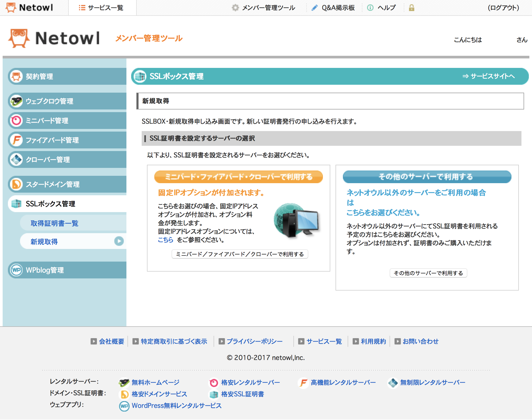Open 会社概要 footer link
Viewport: 532px width, 420px height.
pos(111,341)
